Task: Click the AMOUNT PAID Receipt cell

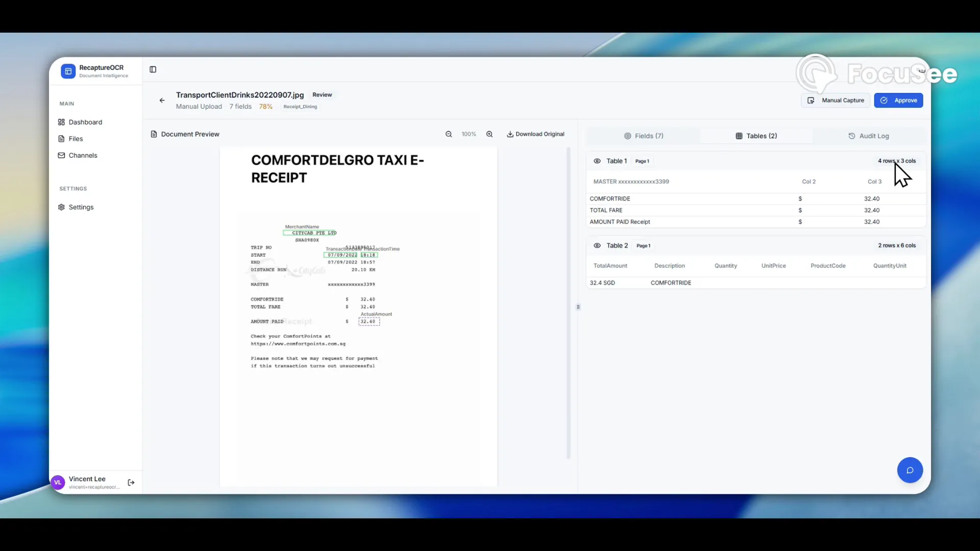Action: pyautogui.click(x=620, y=222)
